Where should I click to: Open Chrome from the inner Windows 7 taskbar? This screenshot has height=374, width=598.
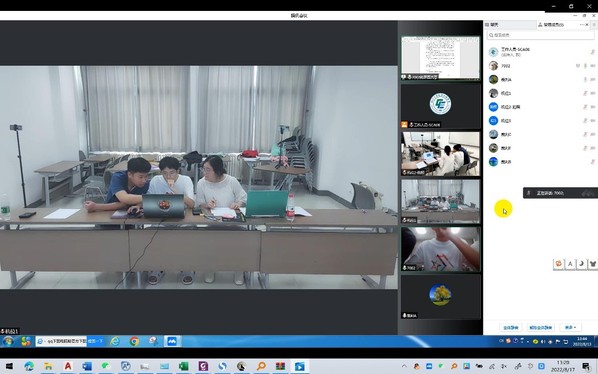(x=134, y=341)
